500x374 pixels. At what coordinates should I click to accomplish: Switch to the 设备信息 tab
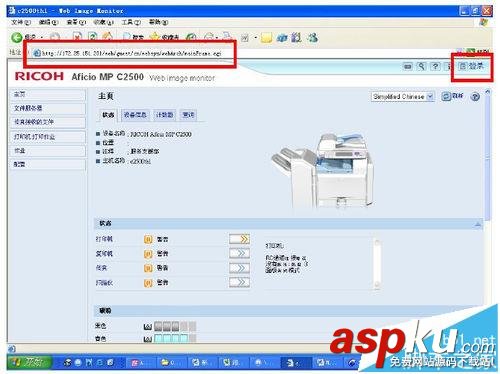pos(135,115)
